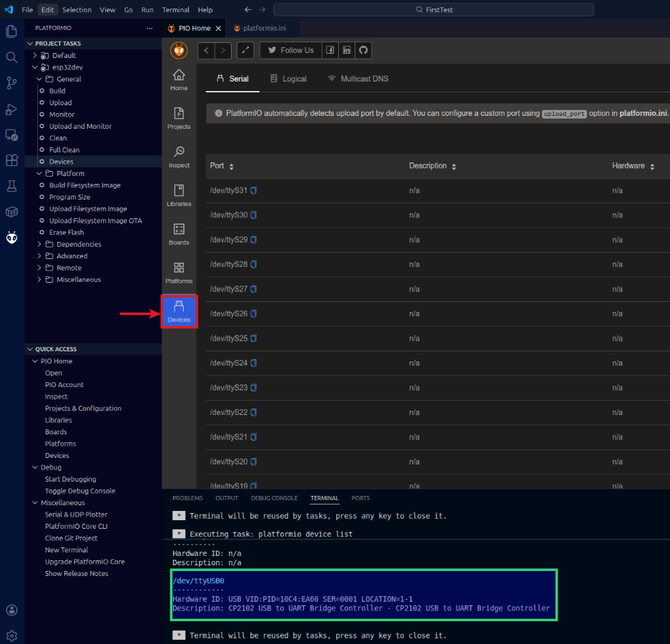Open Boards in PIO Home sidebar
The image size is (670, 644).
pyautogui.click(x=179, y=234)
